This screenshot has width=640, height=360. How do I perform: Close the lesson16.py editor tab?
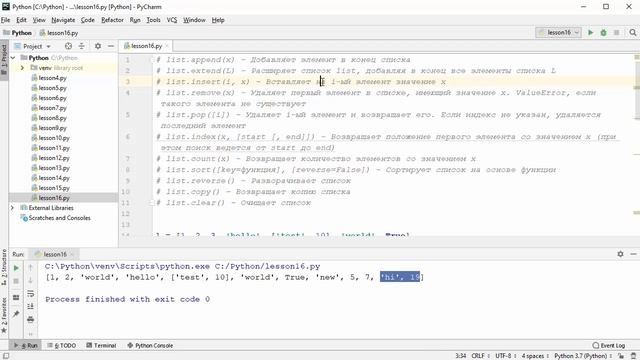167,46
